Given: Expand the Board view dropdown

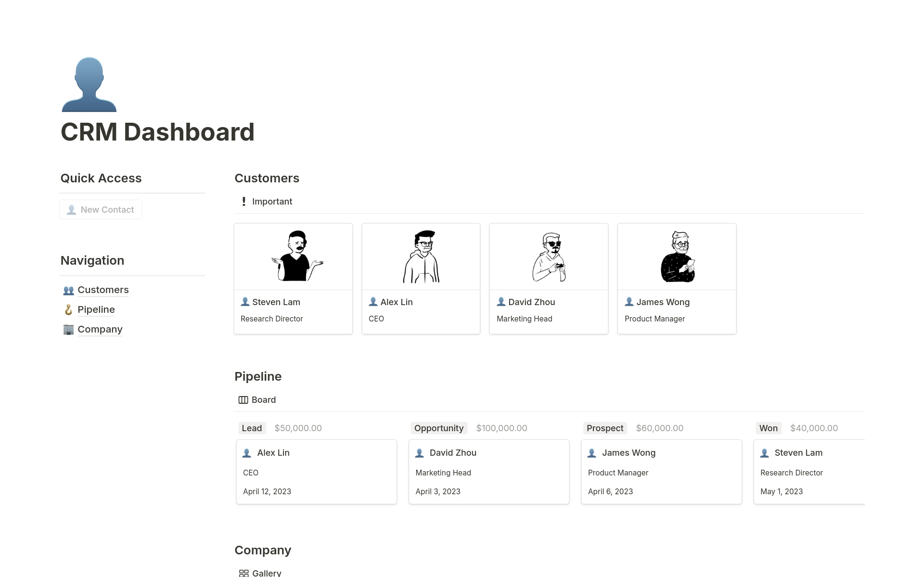Looking at the screenshot, I should click(257, 399).
